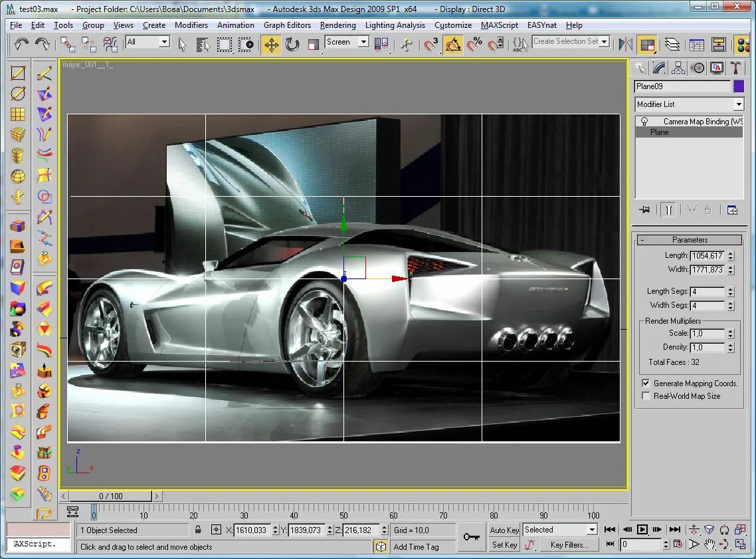
Task: Toggle the Camera Map Binding lightbulb
Action: point(644,122)
